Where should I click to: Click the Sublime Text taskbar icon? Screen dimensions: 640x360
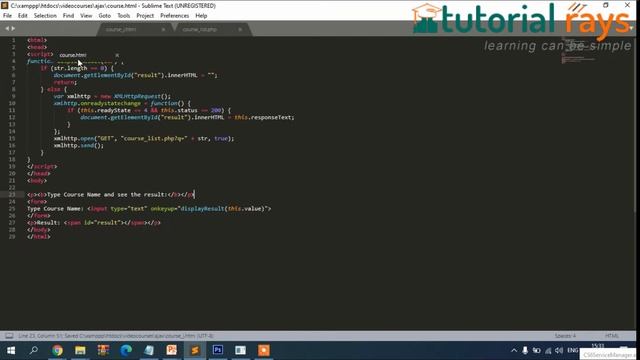(195, 350)
